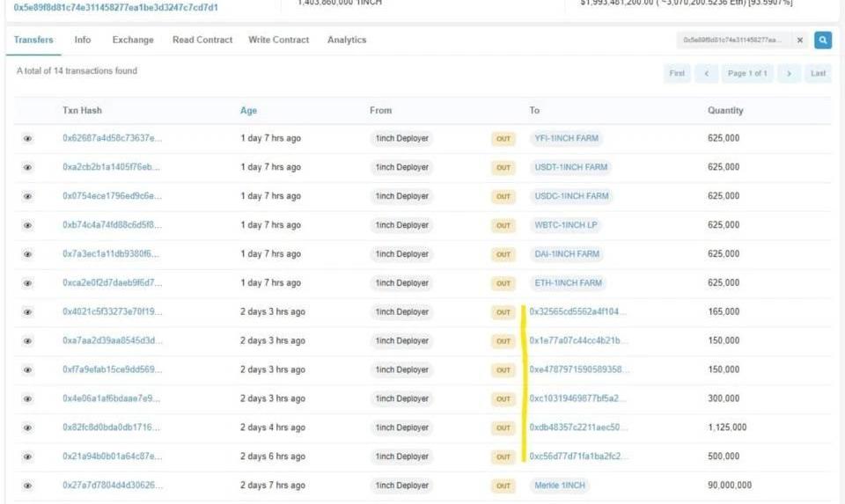This screenshot has width=845, height=504.
Task: Click eye icon for 0xf7a9efab15ce9dd569 row
Action: (x=27, y=370)
